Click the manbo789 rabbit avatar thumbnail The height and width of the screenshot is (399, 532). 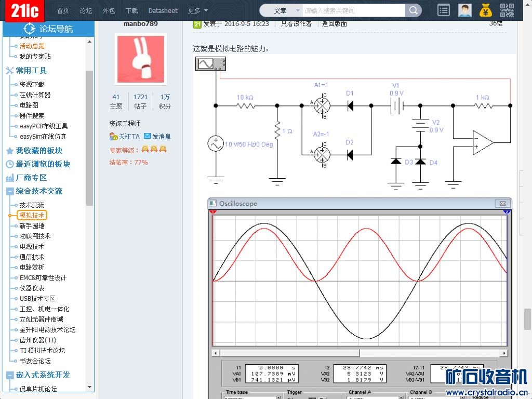pyautogui.click(x=141, y=60)
